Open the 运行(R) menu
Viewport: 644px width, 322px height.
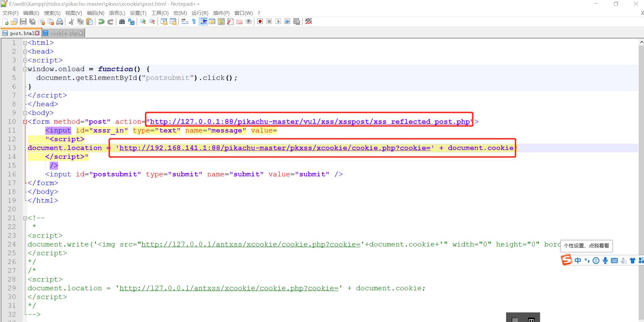click(200, 13)
